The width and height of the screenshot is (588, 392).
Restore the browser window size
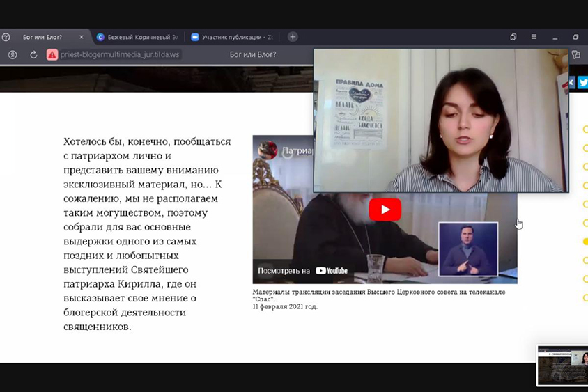pyautogui.click(x=575, y=37)
